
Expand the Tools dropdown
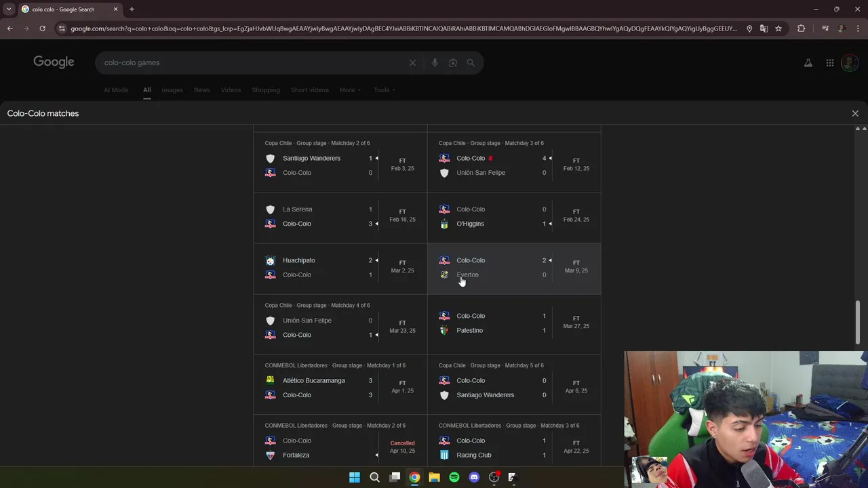coord(384,90)
